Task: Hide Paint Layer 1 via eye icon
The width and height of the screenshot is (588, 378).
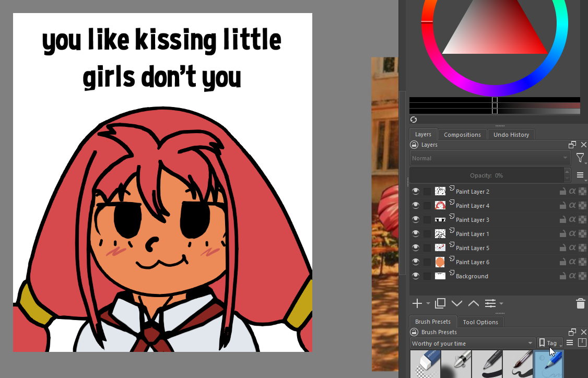Action: tap(416, 233)
